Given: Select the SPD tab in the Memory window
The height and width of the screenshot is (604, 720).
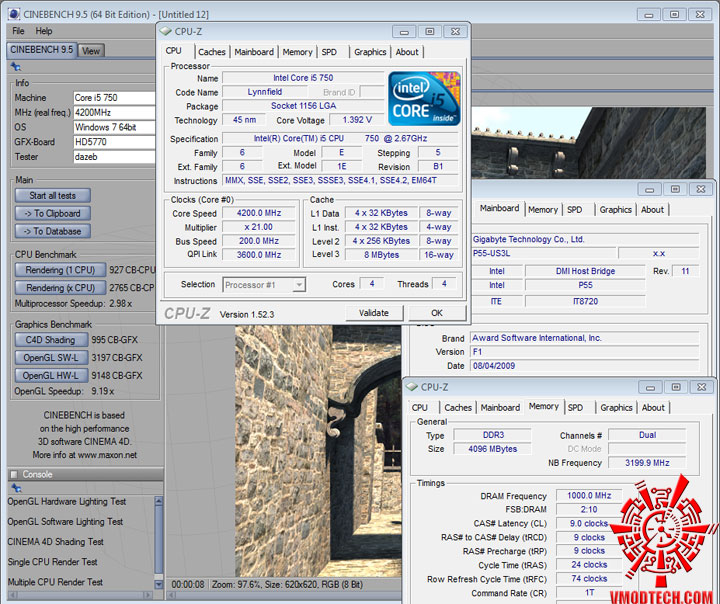Looking at the screenshot, I should pos(576,408).
